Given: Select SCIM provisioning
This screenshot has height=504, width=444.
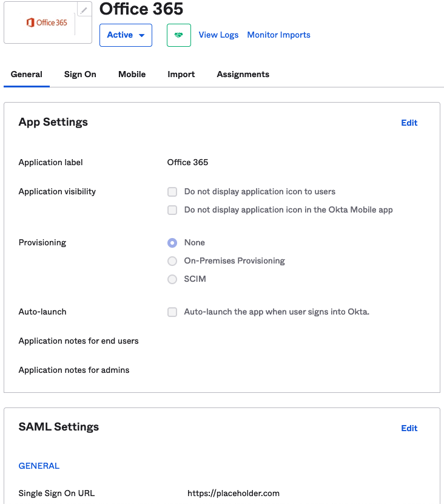Looking at the screenshot, I should (x=172, y=279).
